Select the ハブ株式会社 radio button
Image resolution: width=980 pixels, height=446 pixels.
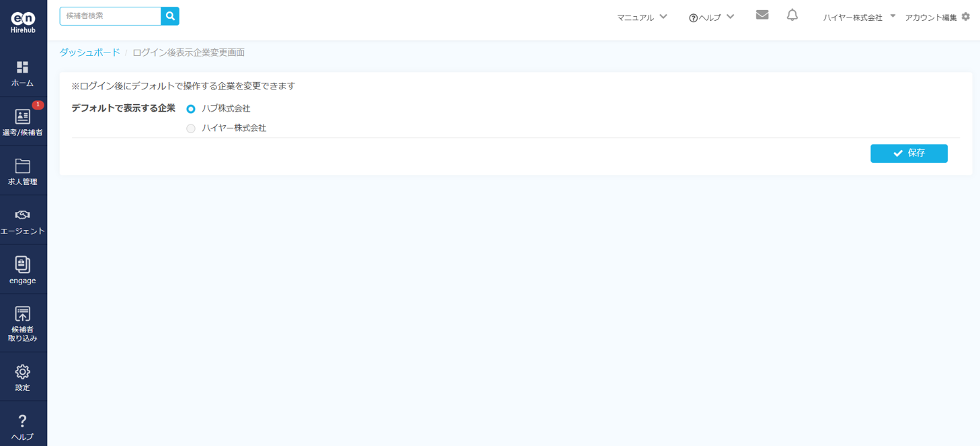(x=191, y=109)
